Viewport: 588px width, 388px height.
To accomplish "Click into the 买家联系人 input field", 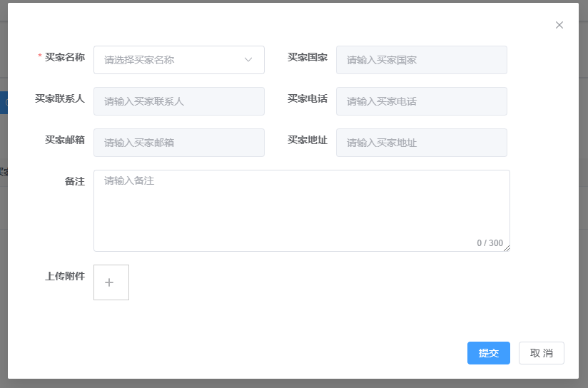I will pyautogui.click(x=179, y=101).
